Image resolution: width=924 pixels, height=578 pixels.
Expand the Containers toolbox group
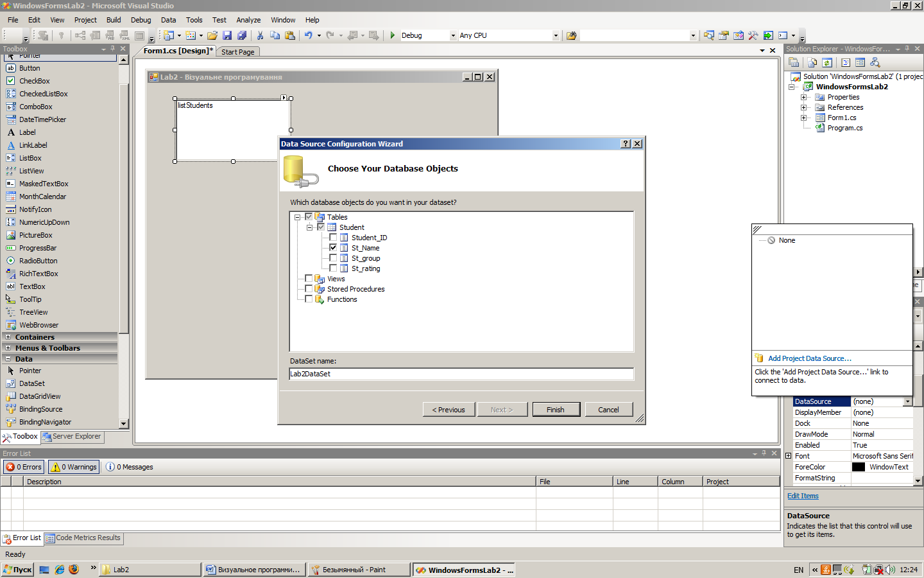coord(8,337)
